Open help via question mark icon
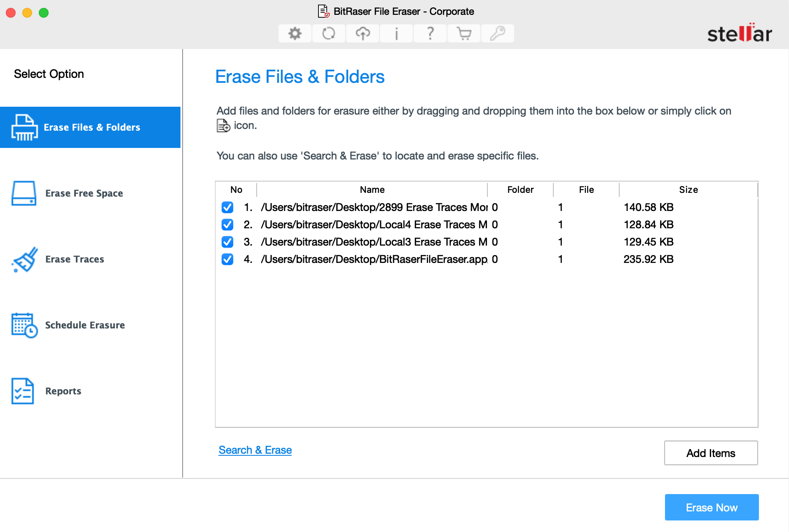789x532 pixels. pyautogui.click(x=430, y=33)
